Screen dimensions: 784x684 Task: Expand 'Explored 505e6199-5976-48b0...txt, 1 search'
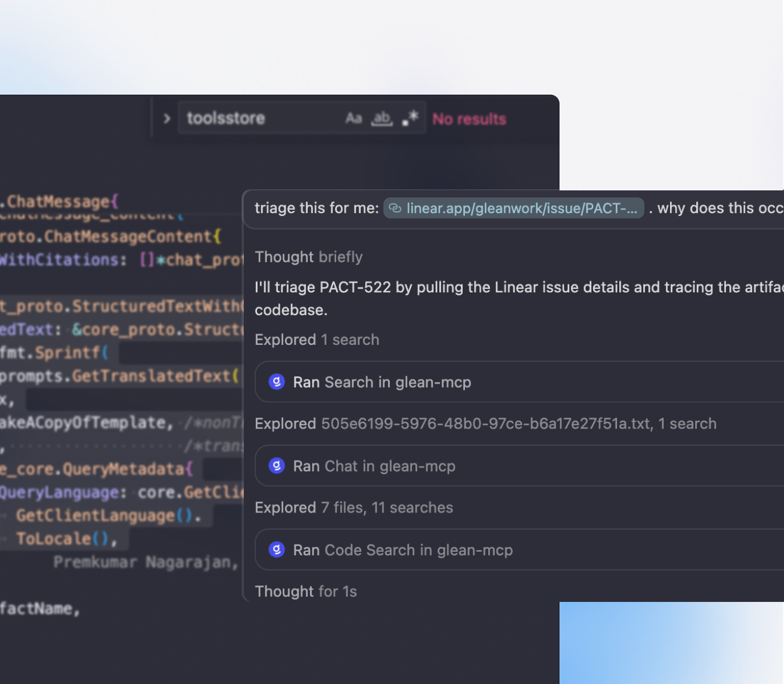tap(485, 424)
